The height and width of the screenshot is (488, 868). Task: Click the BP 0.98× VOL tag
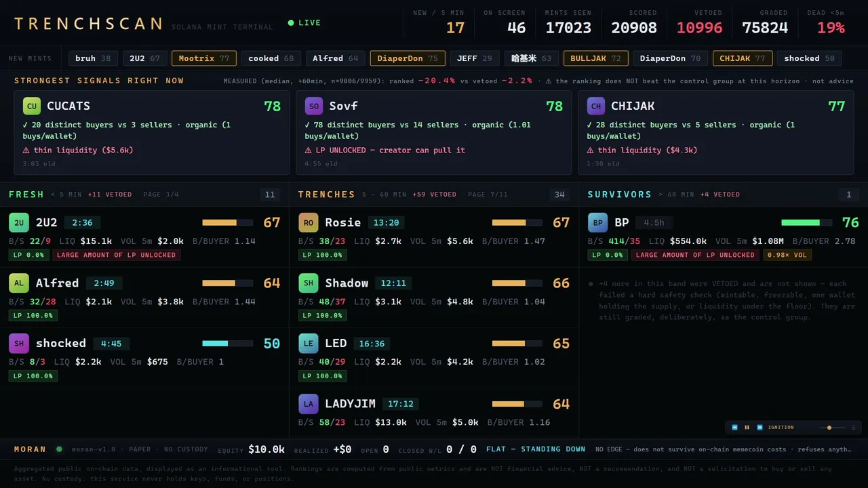787,255
